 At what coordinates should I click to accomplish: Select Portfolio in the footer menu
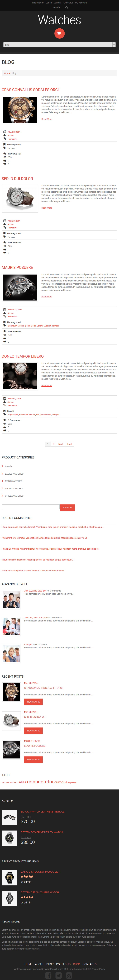point(63,964)
